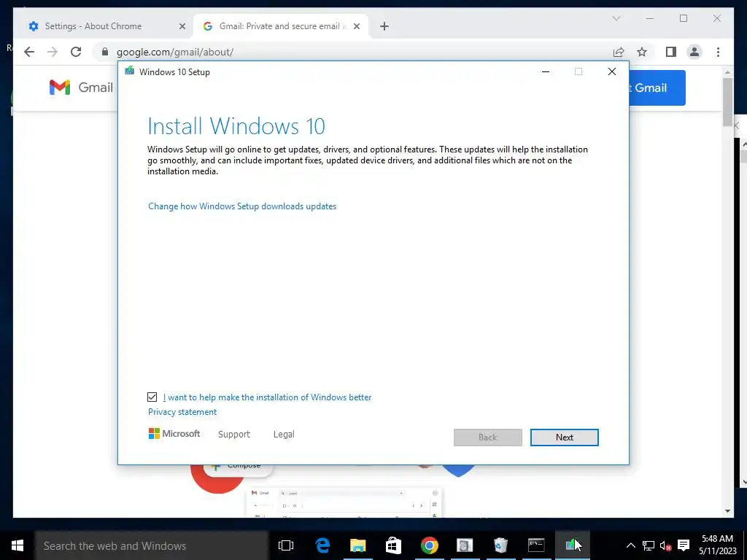Open Change how Windows Setup downloads updates
The height and width of the screenshot is (560, 747).
[242, 206]
